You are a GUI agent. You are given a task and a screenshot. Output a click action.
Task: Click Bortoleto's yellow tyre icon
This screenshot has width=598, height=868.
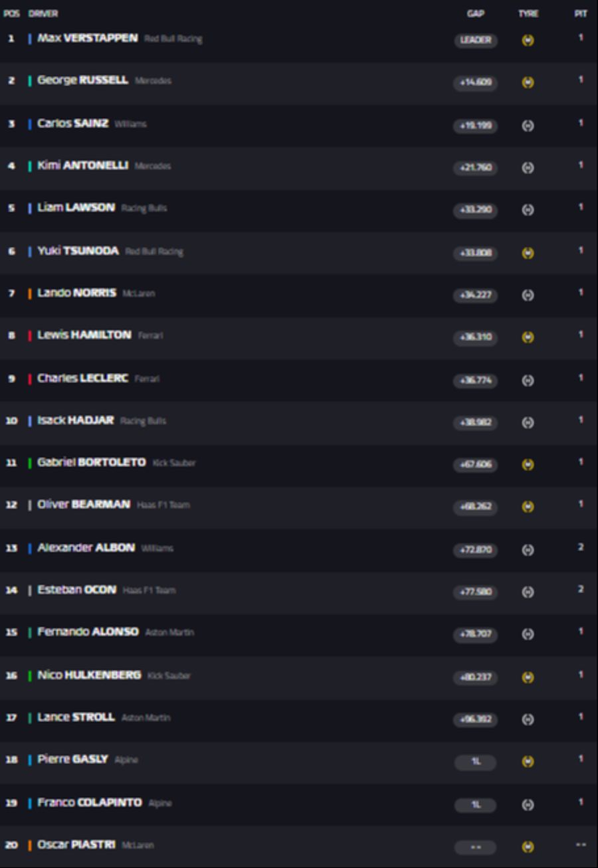(x=528, y=464)
